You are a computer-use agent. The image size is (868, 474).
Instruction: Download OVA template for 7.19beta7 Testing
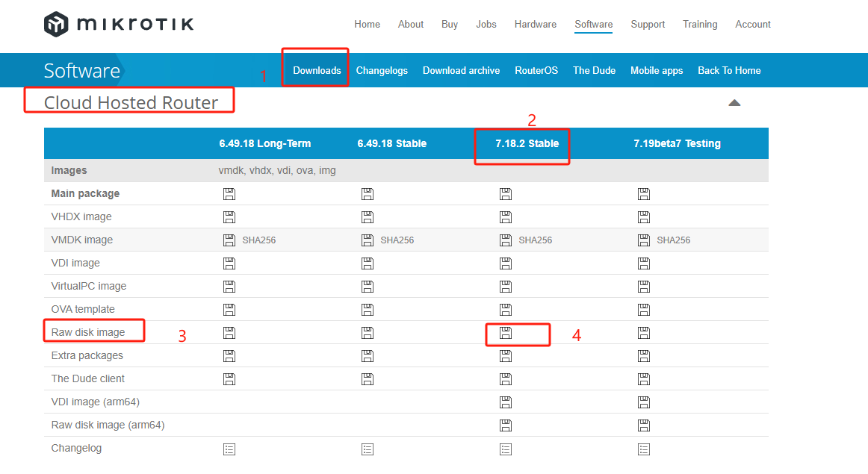point(644,310)
